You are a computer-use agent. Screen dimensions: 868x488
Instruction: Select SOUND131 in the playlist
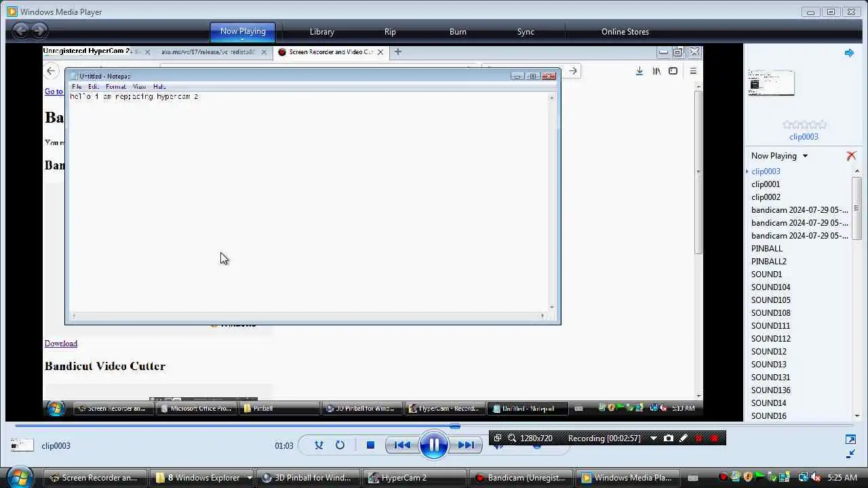tap(770, 378)
